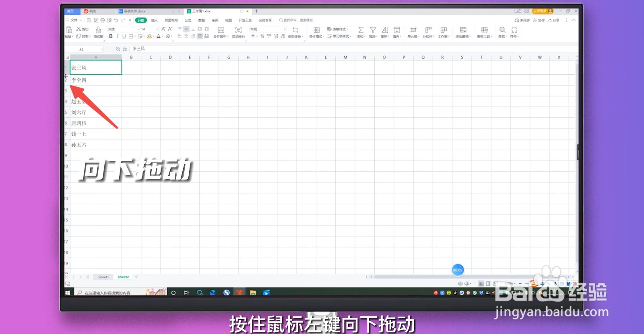Viewport: 644px width, 334px height.
Task: Click the fx insert function button
Action: 125,49
